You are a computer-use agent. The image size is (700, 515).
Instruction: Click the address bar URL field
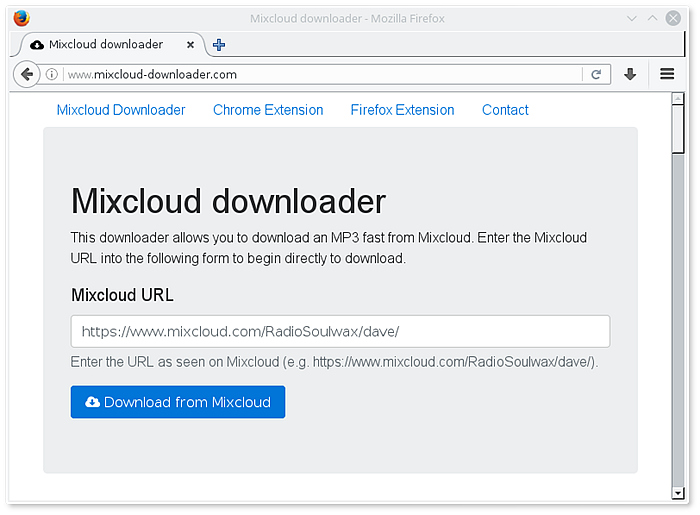(324, 74)
